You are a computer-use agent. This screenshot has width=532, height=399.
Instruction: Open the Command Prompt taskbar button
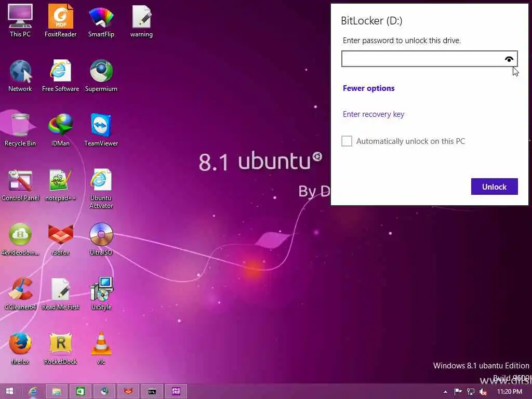pos(152,392)
